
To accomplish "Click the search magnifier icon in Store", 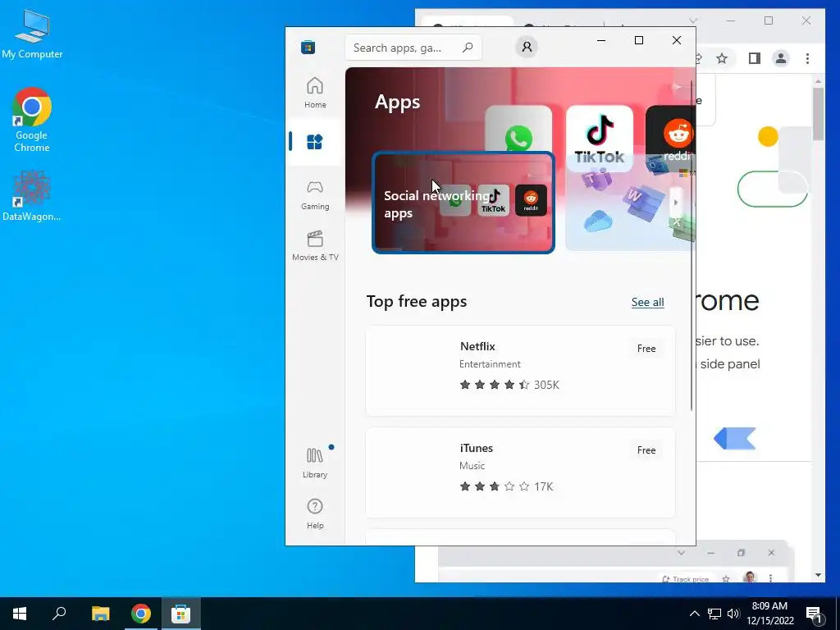I will (x=468, y=48).
